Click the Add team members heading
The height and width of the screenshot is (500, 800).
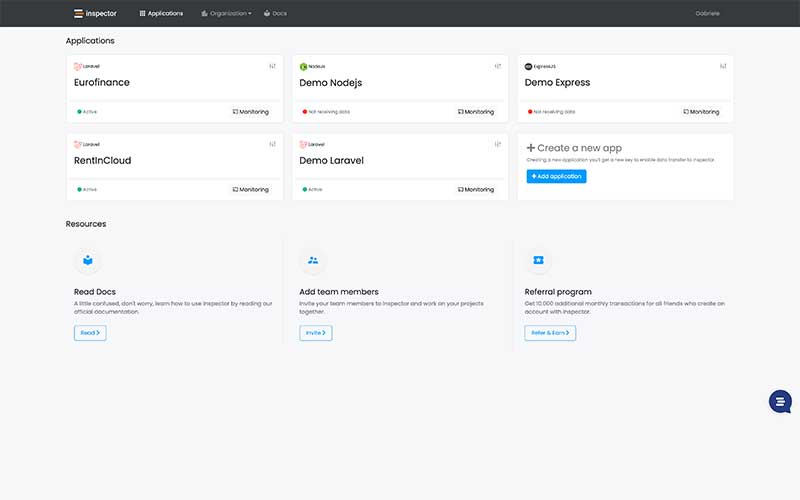pyautogui.click(x=339, y=292)
